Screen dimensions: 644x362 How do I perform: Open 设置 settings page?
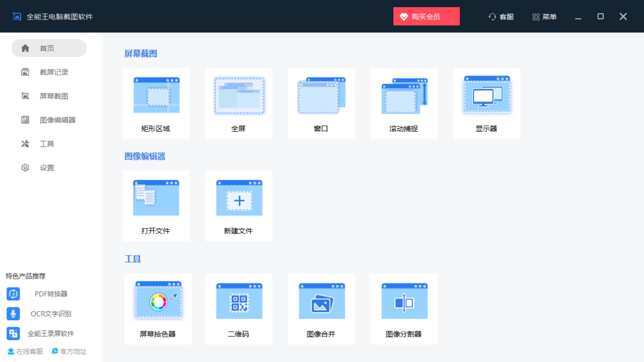[47, 168]
